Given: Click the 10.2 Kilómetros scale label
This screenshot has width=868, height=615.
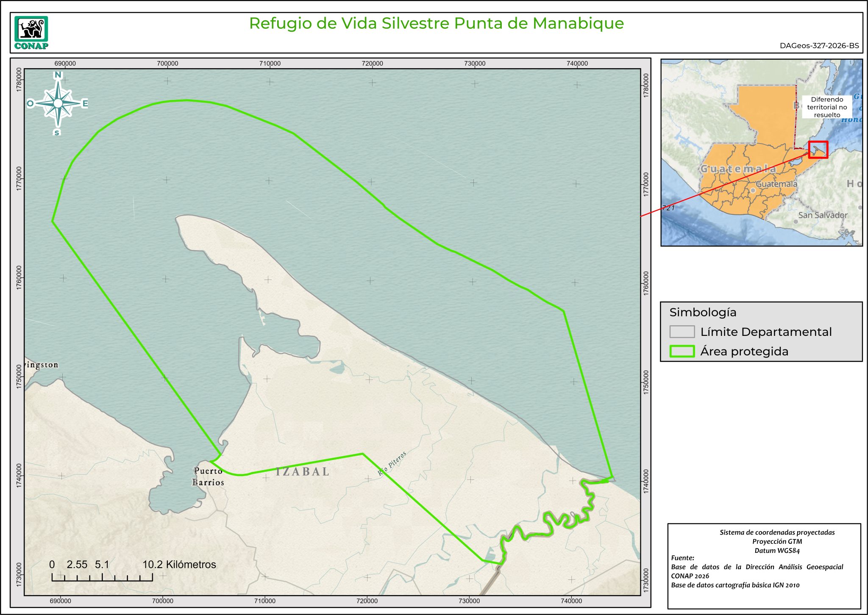Looking at the screenshot, I should (x=179, y=564).
